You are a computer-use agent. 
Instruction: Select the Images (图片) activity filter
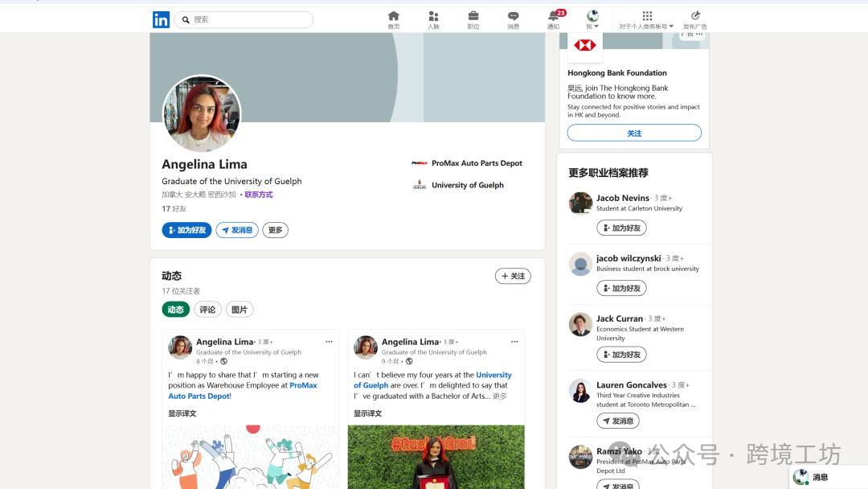pyautogui.click(x=240, y=310)
